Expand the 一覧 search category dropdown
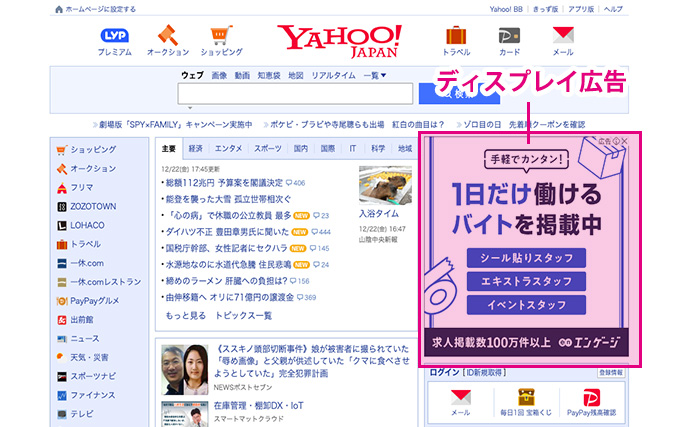Image resolution: width=678 pixels, height=427 pixels. click(x=375, y=75)
